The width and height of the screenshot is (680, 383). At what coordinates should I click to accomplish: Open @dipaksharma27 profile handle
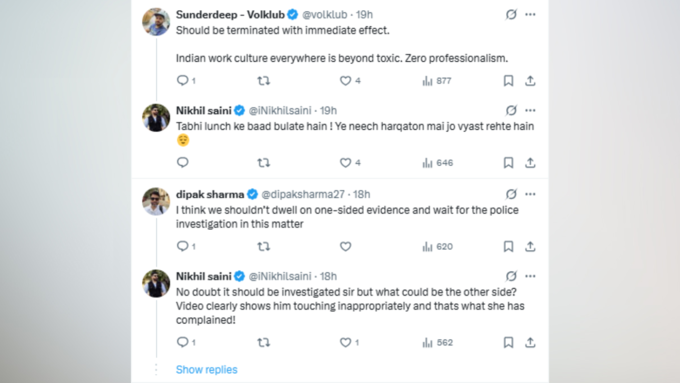tap(303, 194)
